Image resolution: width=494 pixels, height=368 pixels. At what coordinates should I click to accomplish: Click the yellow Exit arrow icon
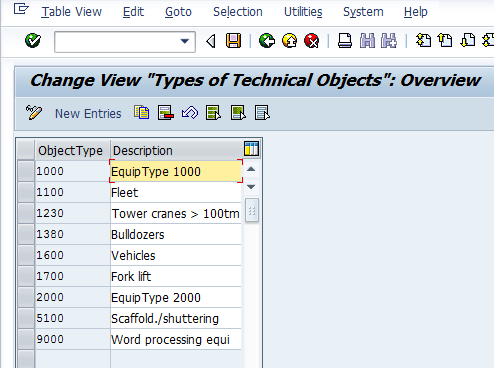[x=289, y=41]
